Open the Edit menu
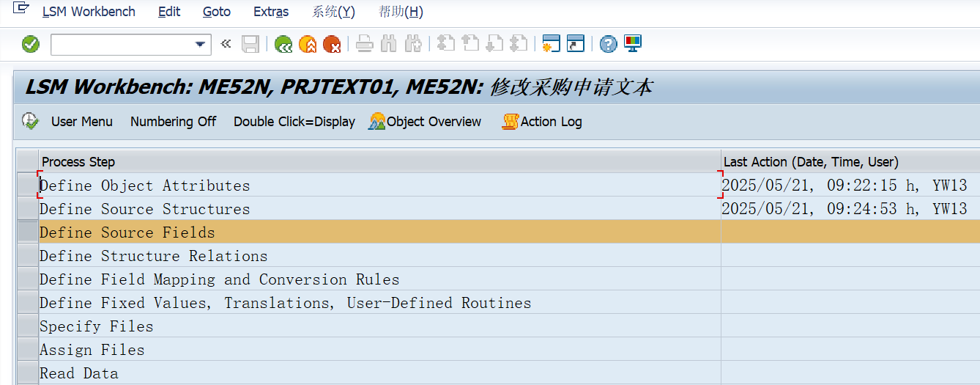 click(169, 12)
